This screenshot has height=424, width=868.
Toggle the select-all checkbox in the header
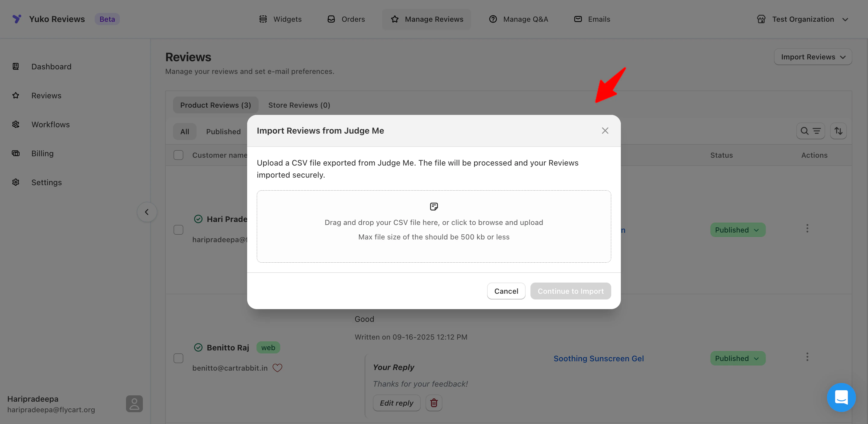tap(178, 155)
